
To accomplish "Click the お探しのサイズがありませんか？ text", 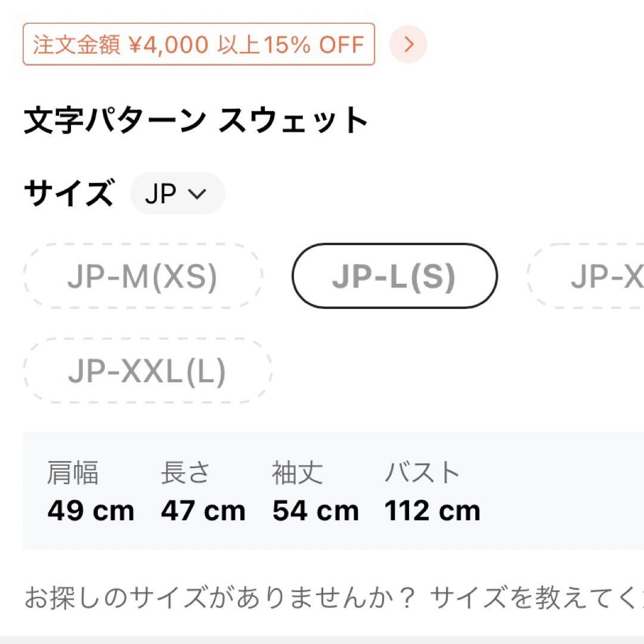I will coord(219,597).
